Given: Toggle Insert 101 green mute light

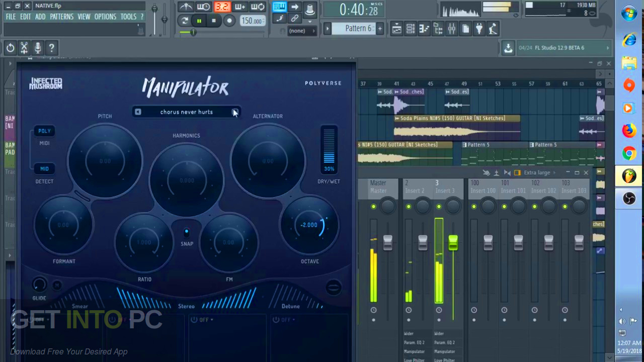Looking at the screenshot, I should (x=504, y=207).
